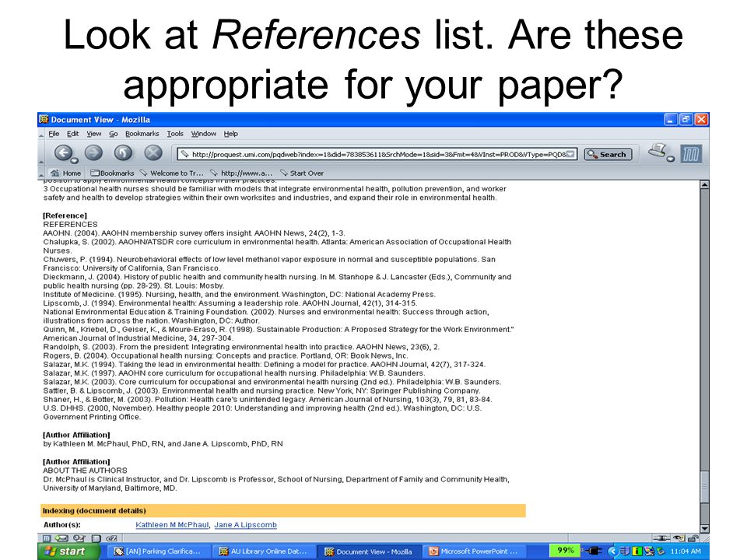747x560 pixels.
Task: Open the Tools menu
Action: tap(175, 134)
